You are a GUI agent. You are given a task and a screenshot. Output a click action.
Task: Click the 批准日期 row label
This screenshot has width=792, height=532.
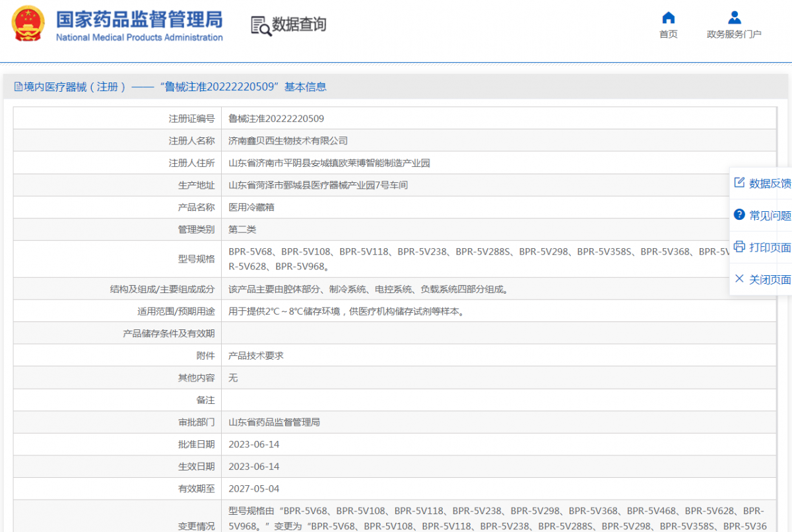(x=196, y=445)
